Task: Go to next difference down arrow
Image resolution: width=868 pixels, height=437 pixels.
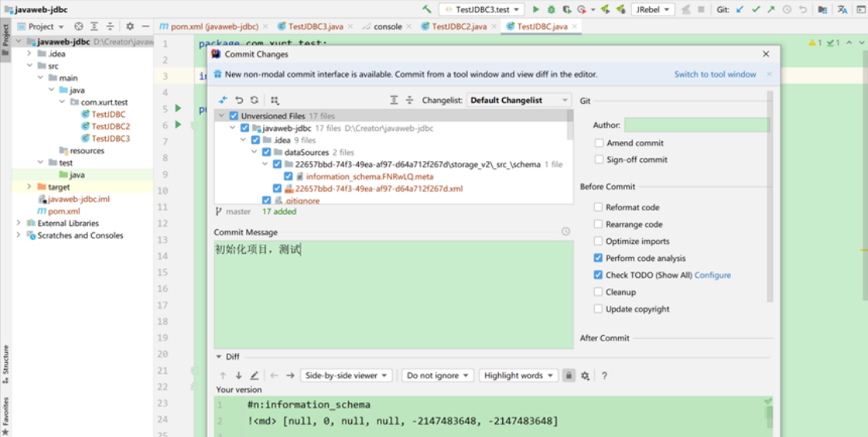Action: 238,375
